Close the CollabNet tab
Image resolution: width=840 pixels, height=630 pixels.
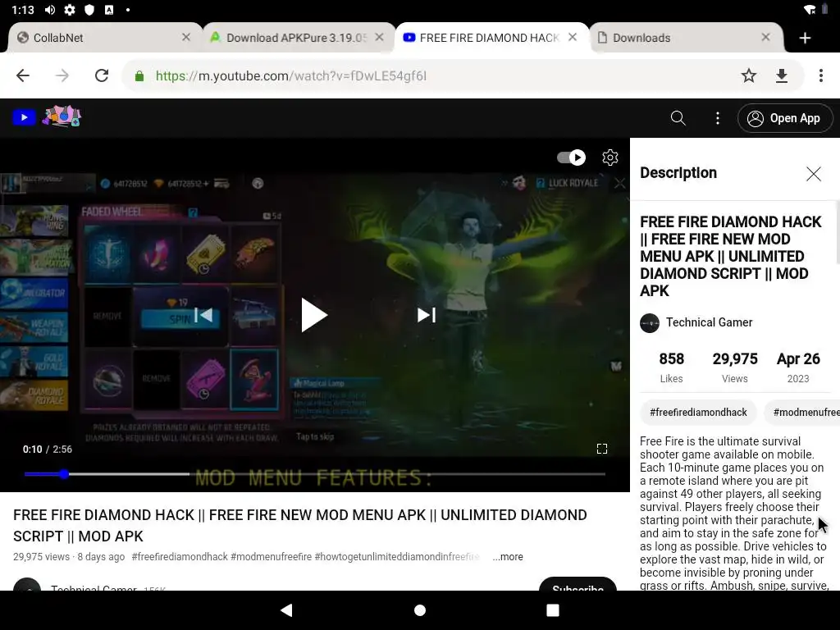coord(186,37)
